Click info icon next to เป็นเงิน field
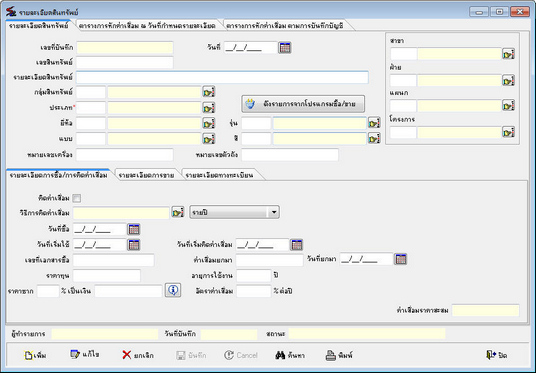This screenshot has width=536, height=373. tap(173, 290)
